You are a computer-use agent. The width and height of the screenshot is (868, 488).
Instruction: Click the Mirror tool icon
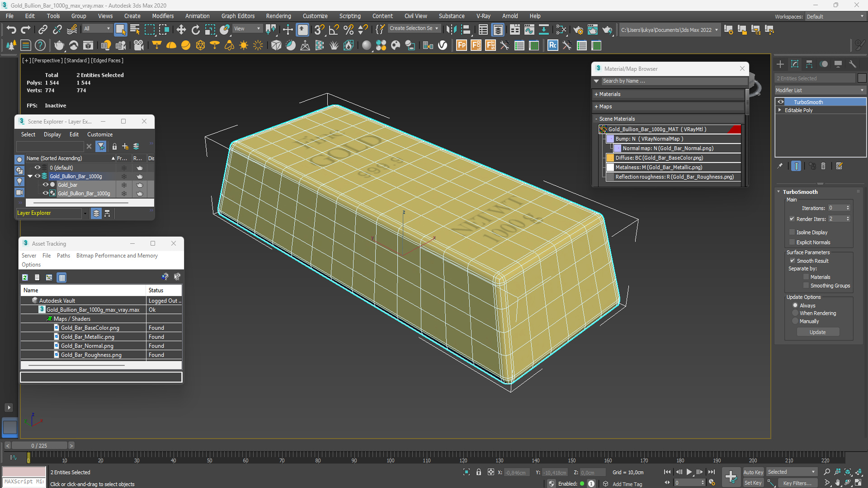tap(451, 30)
